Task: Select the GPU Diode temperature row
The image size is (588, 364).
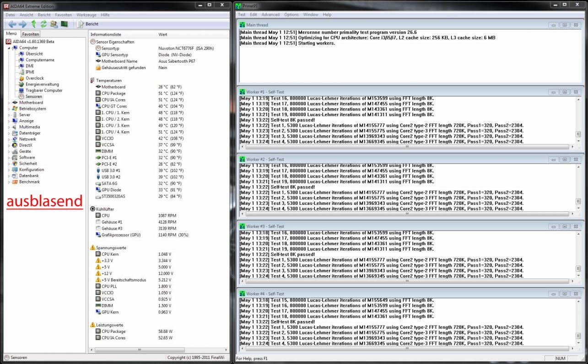Action: pos(158,190)
